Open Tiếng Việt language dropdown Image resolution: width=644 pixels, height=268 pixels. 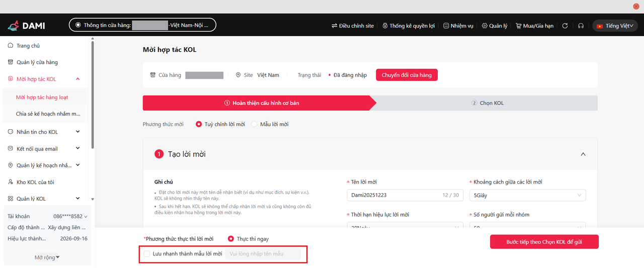click(615, 26)
